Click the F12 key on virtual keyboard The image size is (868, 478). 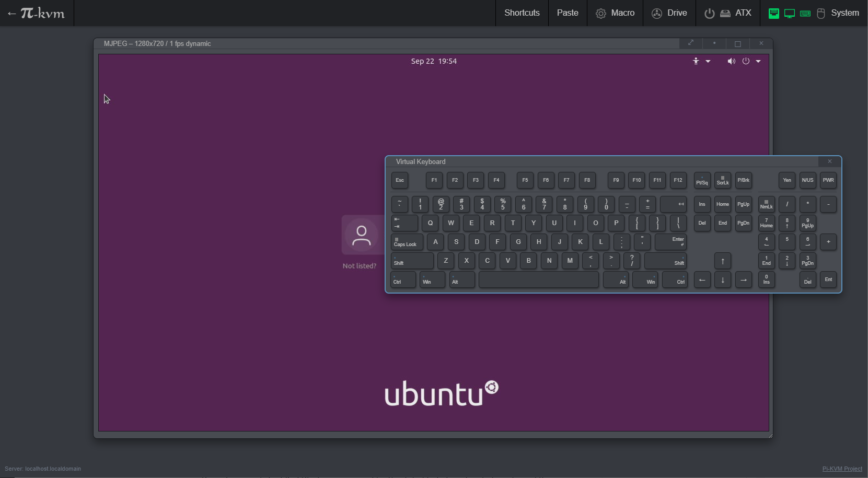(x=678, y=180)
